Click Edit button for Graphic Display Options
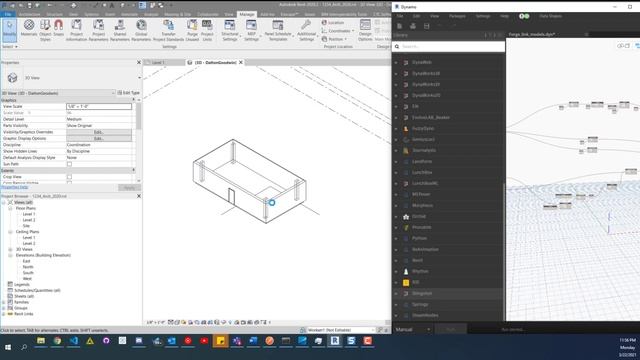The width and height of the screenshot is (640, 360). pos(99,139)
